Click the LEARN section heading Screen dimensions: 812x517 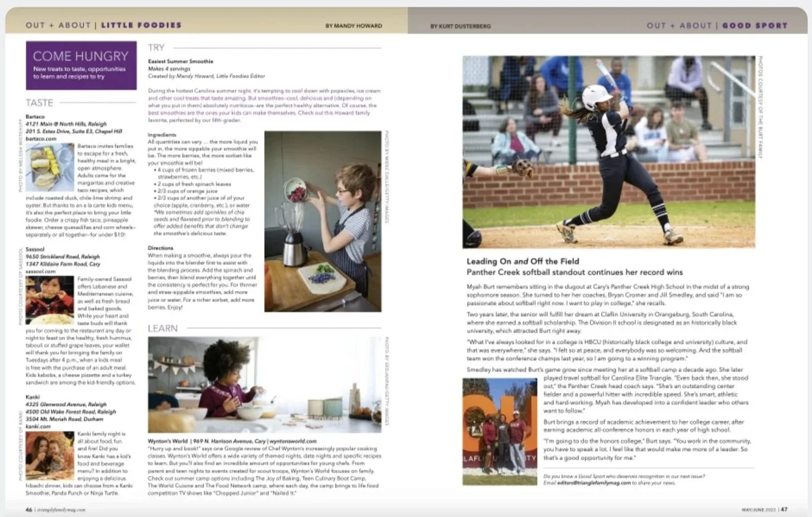[162, 328]
